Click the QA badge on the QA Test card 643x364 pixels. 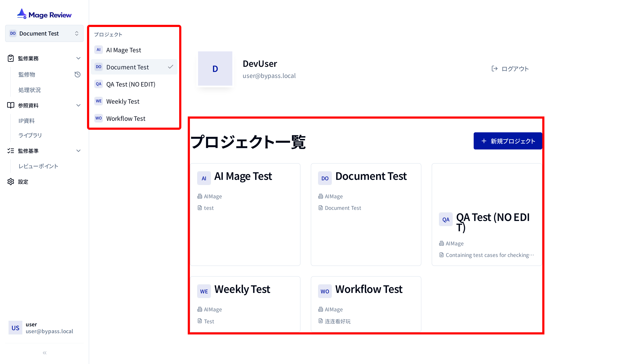tap(446, 220)
